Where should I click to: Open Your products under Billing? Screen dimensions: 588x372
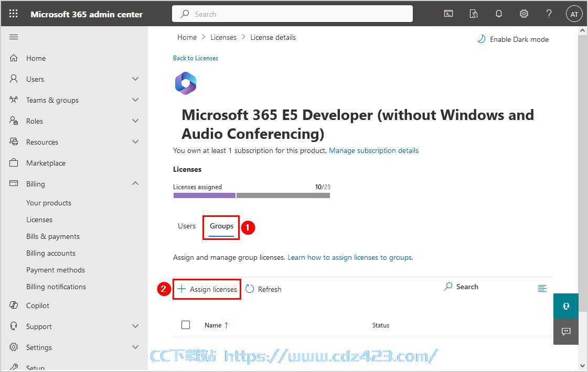(x=49, y=203)
